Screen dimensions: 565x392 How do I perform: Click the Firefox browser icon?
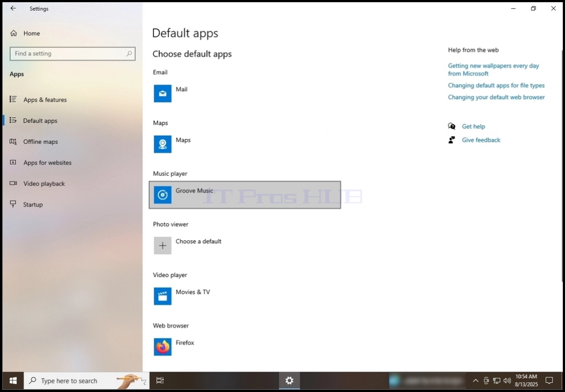coord(163,347)
